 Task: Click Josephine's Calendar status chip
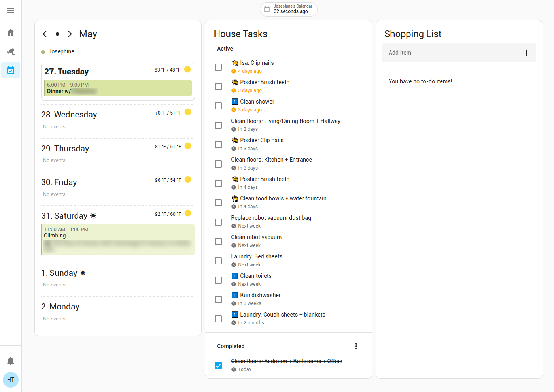tap(289, 9)
